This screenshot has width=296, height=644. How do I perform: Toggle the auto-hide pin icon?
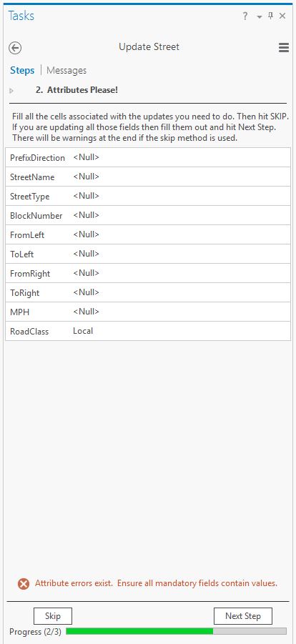point(270,16)
